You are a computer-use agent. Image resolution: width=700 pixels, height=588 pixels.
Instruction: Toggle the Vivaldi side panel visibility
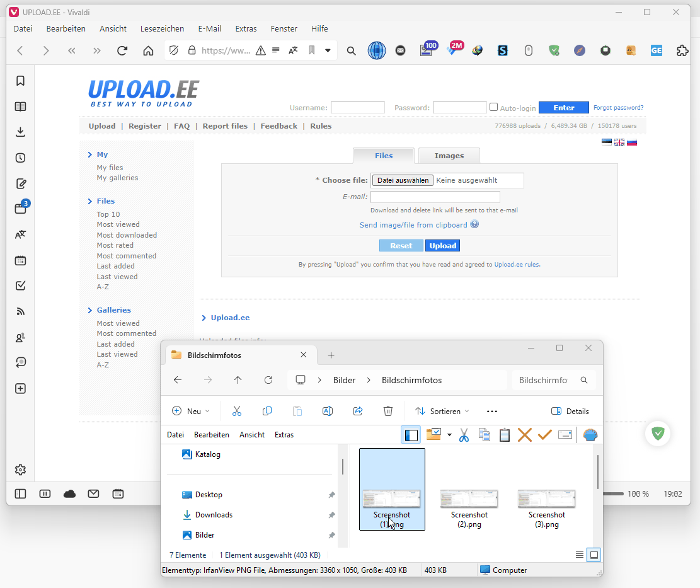point(20,494)
